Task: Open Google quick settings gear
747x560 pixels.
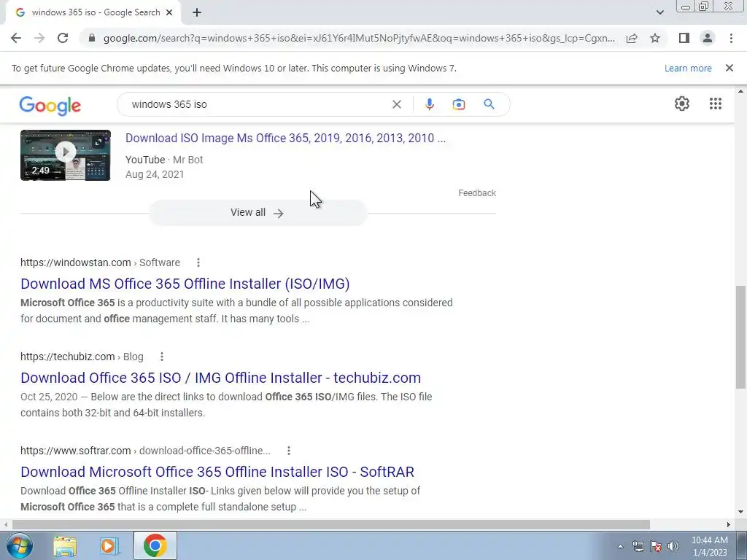Action: [682, 104]
